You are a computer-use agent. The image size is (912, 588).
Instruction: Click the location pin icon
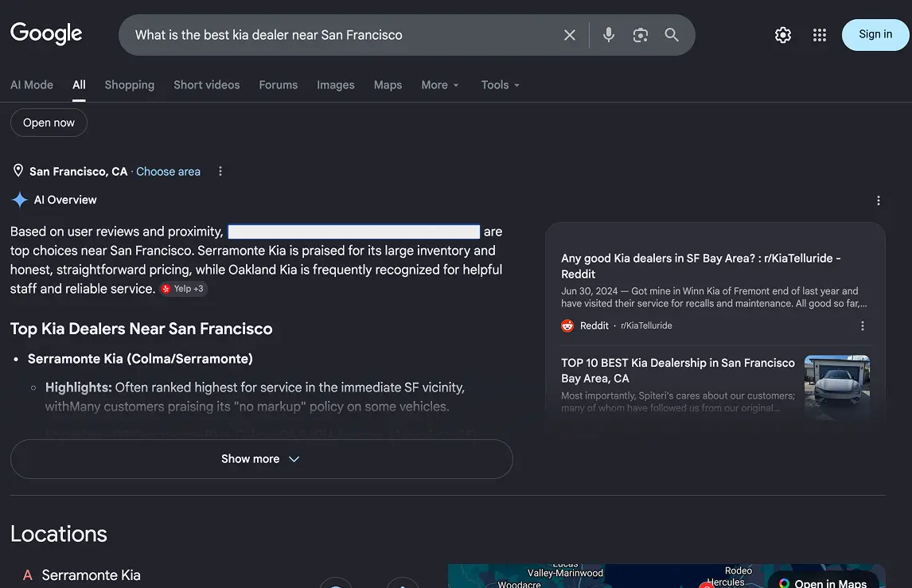tap(18, 170)
